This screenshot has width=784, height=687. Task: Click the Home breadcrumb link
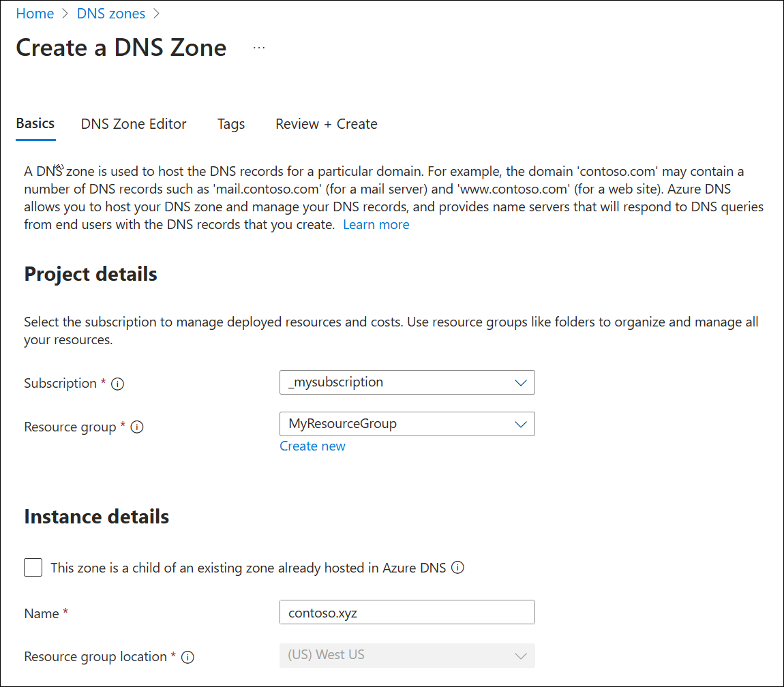[35, 13]
